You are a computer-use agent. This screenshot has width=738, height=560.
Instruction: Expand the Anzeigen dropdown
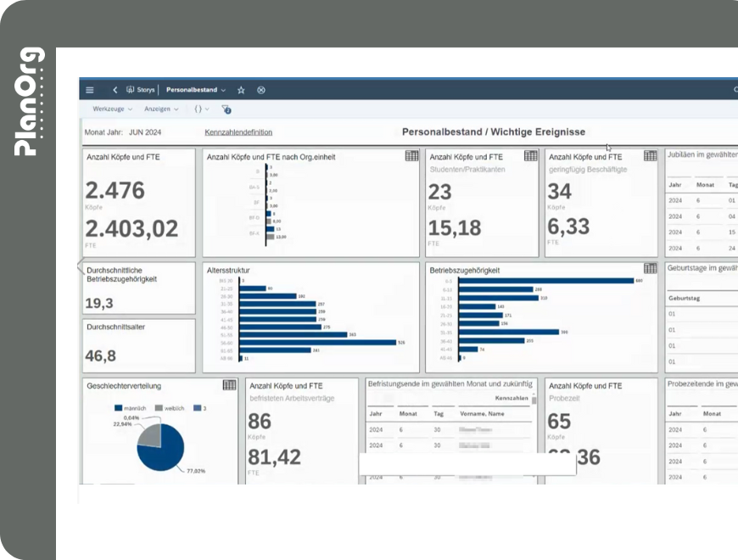[x=161, y=109]
